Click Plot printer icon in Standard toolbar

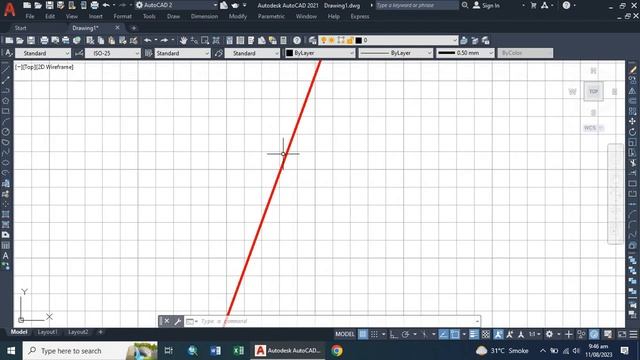[x=44, y=40]
